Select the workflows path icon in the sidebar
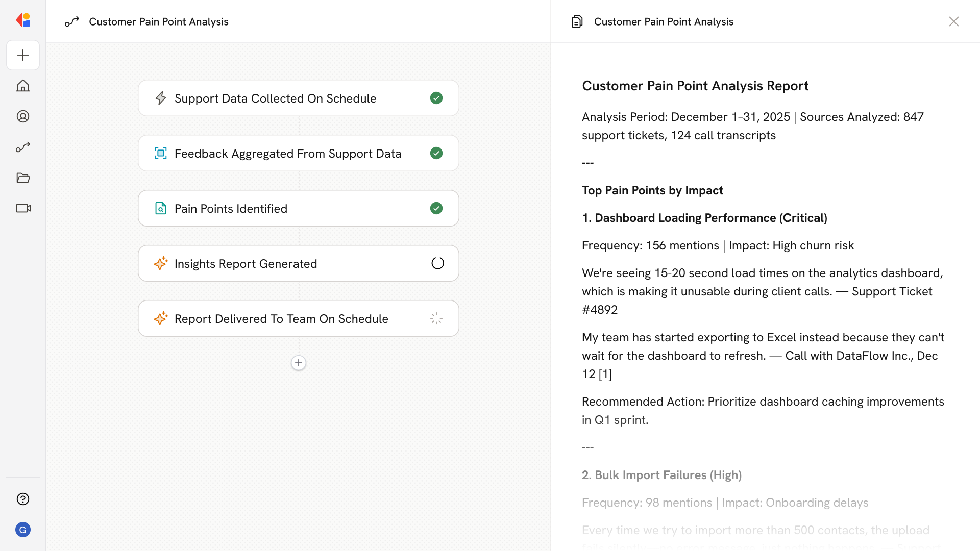980x551 pixels. point(23,147)
